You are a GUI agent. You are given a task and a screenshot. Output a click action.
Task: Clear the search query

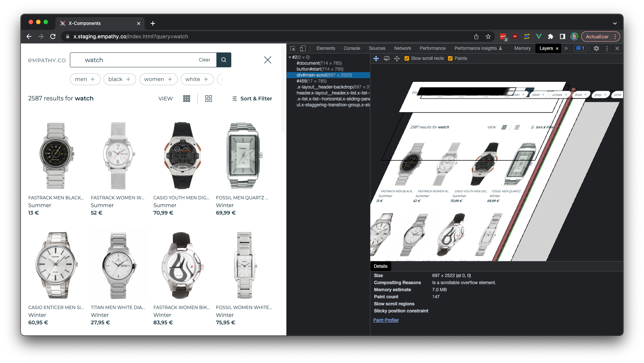point(204,60)
